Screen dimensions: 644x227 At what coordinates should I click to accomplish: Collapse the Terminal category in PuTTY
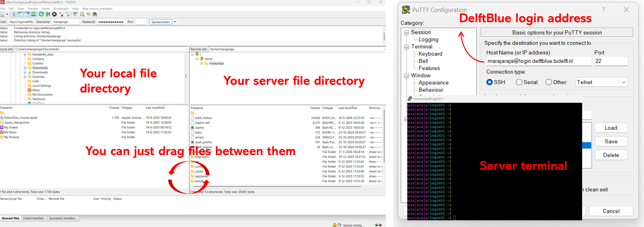pyautogui.click(x=406, y=47)
